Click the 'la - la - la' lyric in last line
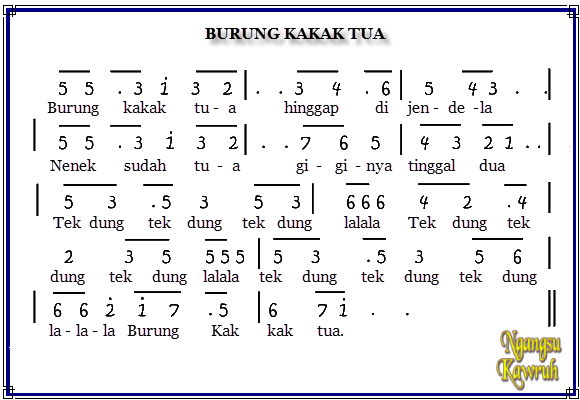 (82, 330)
